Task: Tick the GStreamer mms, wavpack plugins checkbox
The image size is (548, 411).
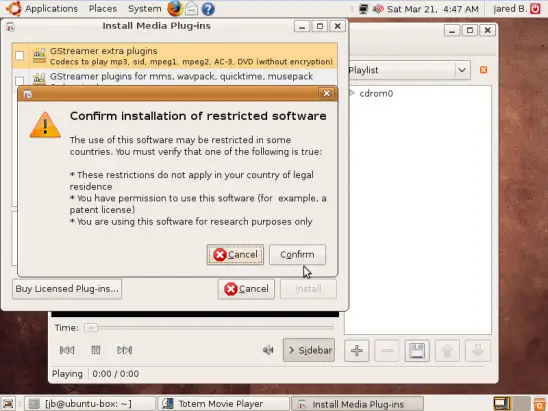Action: pyautogui.click(x=20, y=81)
